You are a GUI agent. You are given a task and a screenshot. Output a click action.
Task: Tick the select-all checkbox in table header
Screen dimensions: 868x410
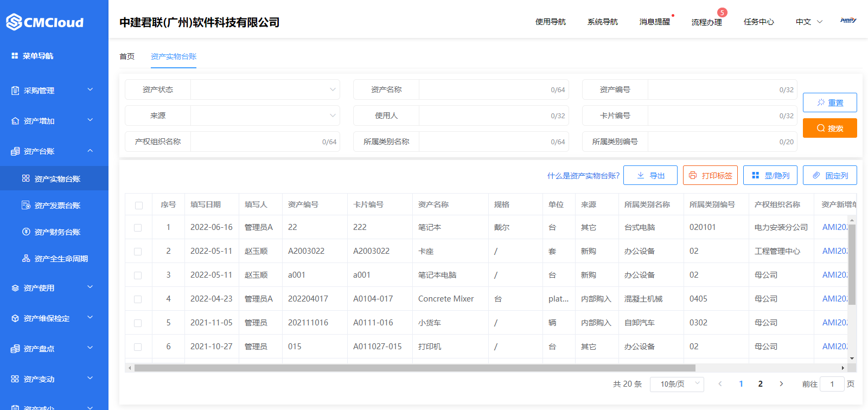point(139,205)
